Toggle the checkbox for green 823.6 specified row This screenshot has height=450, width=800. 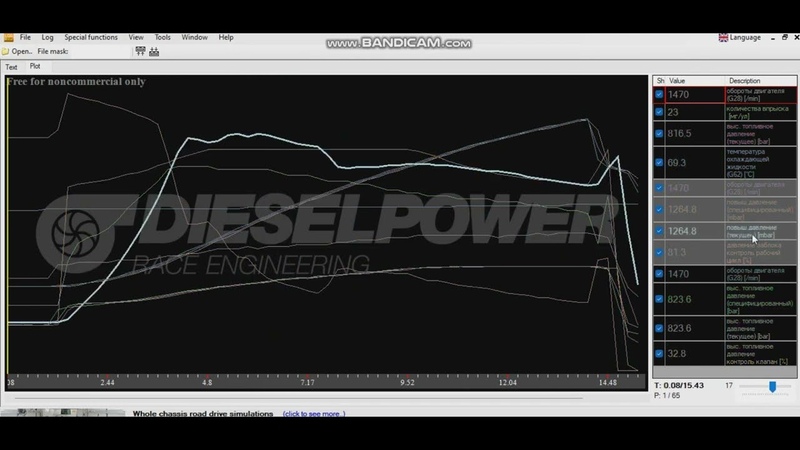coord(659,299)
